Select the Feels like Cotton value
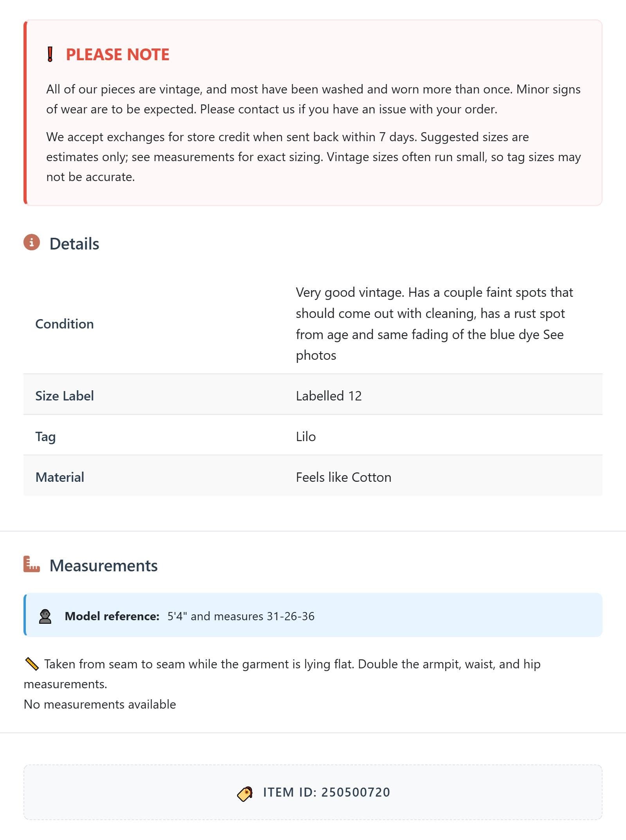This screenshot has width=626, height=840. click(344, 477)
